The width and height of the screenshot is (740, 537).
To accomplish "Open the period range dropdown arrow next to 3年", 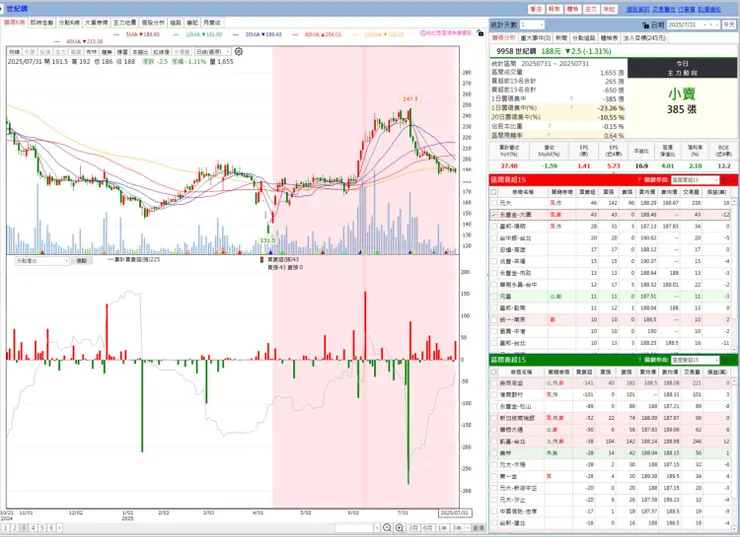I will pyautogui.click(x=467, y=528).
